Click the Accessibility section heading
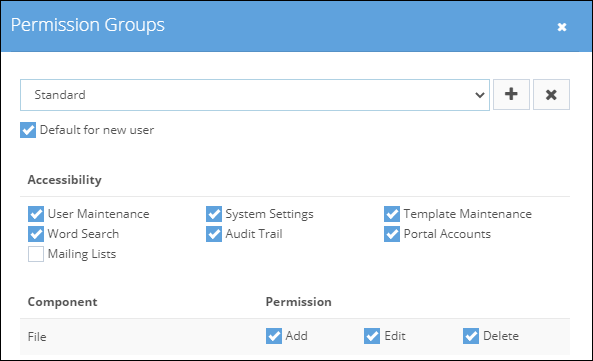This screenshot has width=593, height=361. tap(65, 180)
